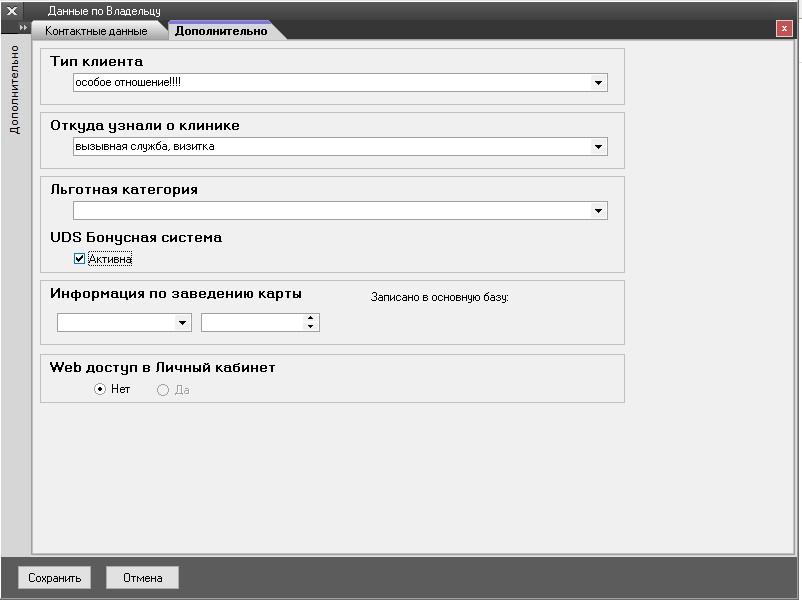
Task: Switch to the Контактные данные tab
Action: pos(96,31)
